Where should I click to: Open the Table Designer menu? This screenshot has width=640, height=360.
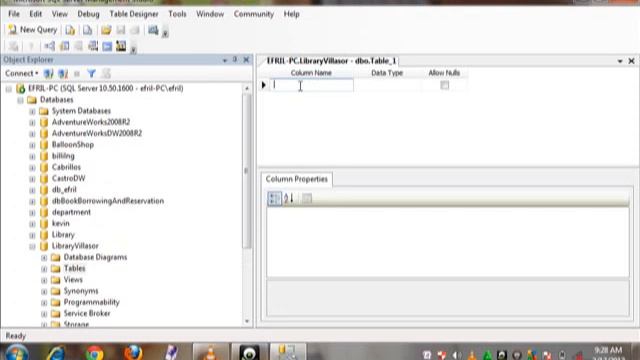tap(134, 14)
